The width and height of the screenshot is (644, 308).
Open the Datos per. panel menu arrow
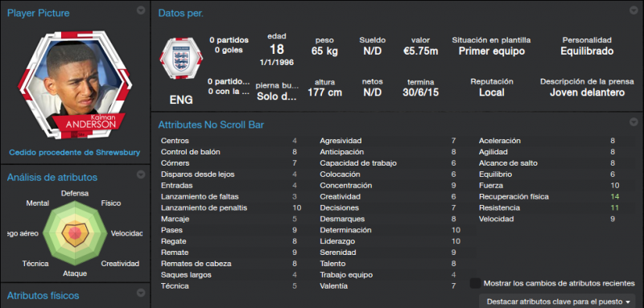click(x=634, y=10)
